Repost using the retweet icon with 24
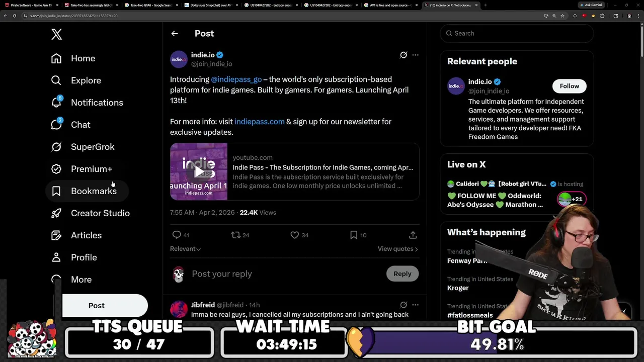 tap(235, 235)
